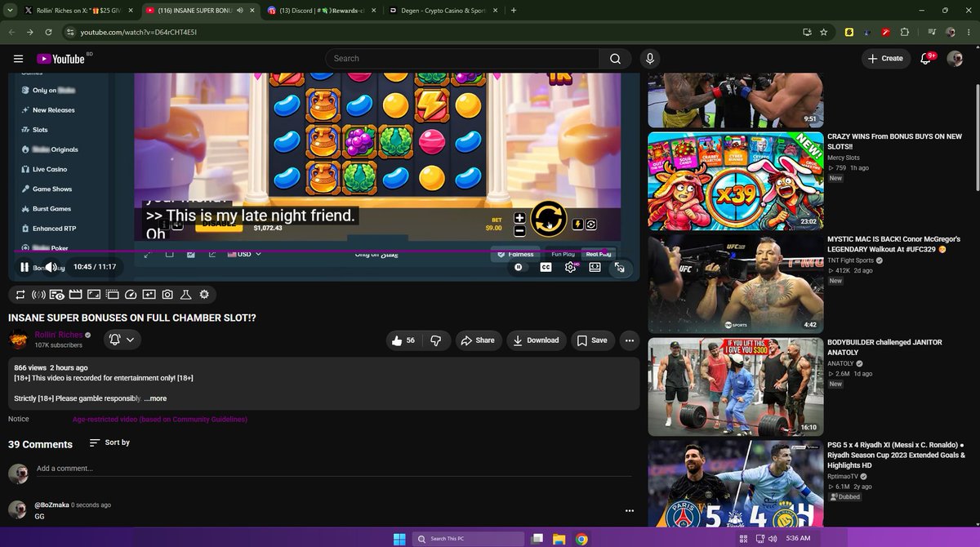Viewport: 980px width, 547px height.
Task: Toggle closed captions with the CC button
Action: pyautogui.click(x=546, y=267)
